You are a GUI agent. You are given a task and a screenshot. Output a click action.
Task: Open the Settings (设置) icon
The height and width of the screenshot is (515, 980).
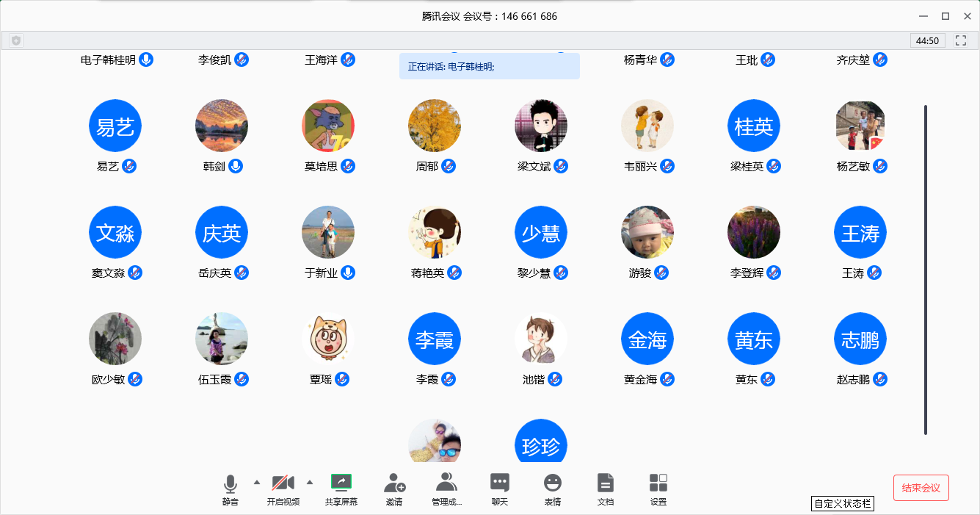point(658,483)
